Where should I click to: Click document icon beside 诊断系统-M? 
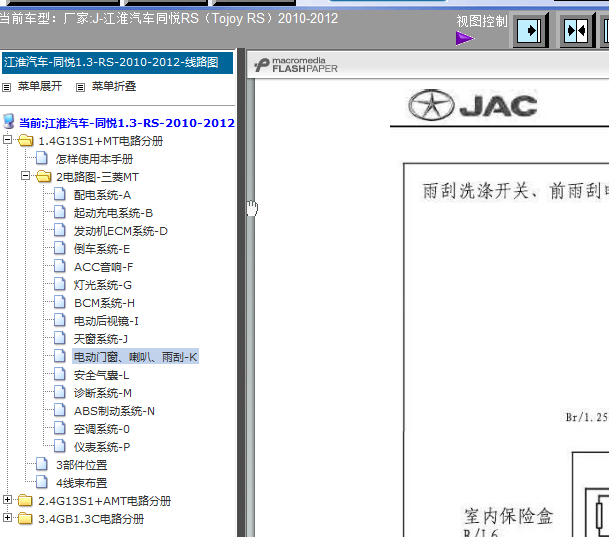coord(59,393)
